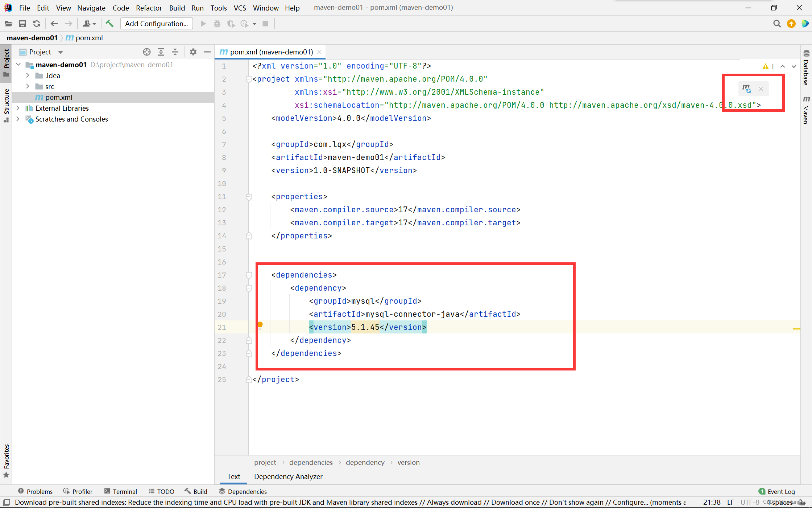Click the Synchronize refresh toolbar icon

37,24
